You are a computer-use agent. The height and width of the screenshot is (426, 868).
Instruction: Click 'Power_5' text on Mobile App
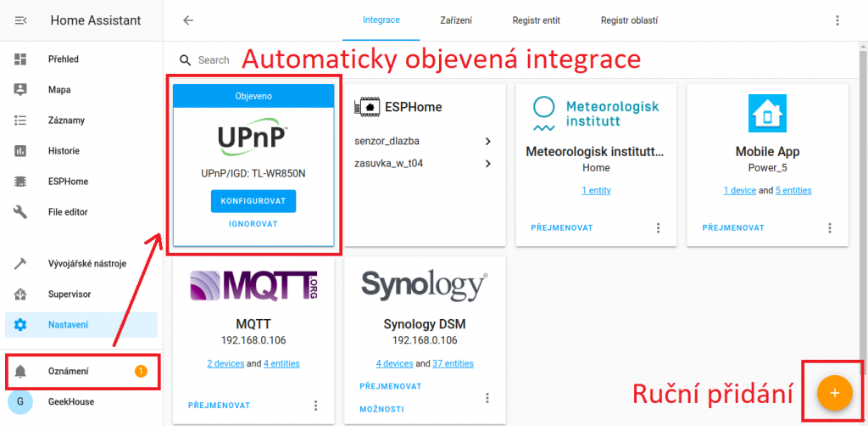click(x=767, y=168)
